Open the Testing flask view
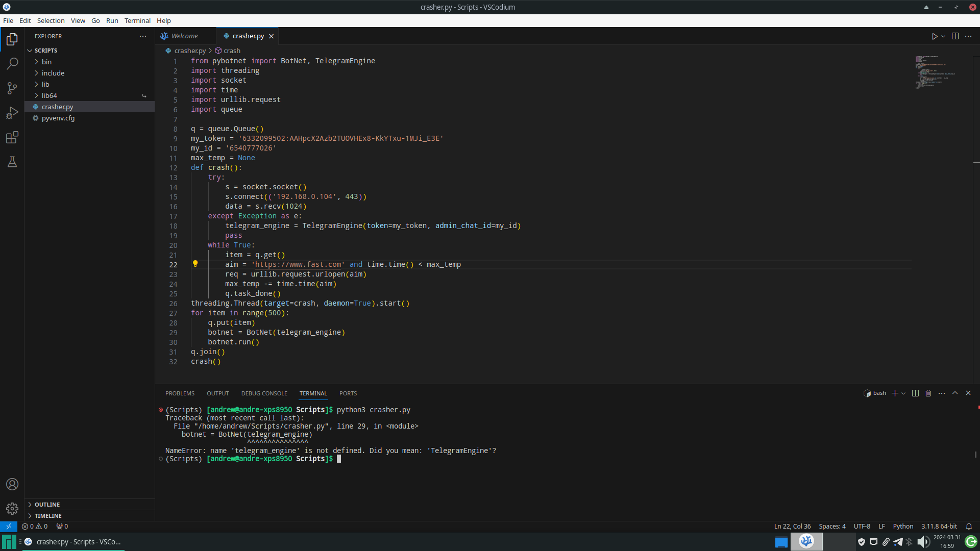Viewport: 980px width, 551px height. 12,162
